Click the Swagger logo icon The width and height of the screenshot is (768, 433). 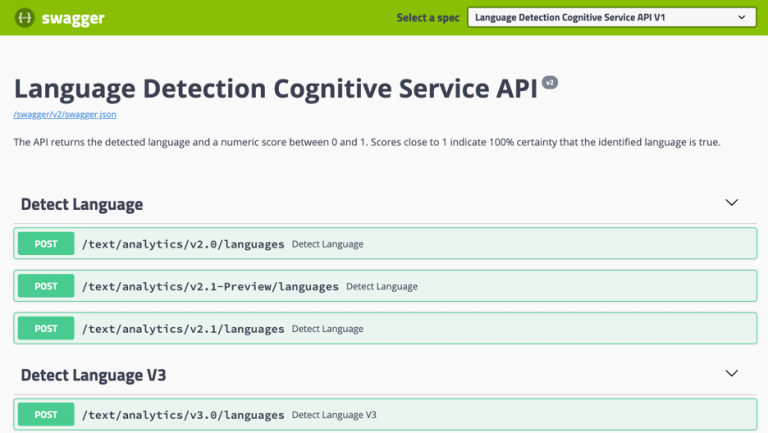(24, 18)
